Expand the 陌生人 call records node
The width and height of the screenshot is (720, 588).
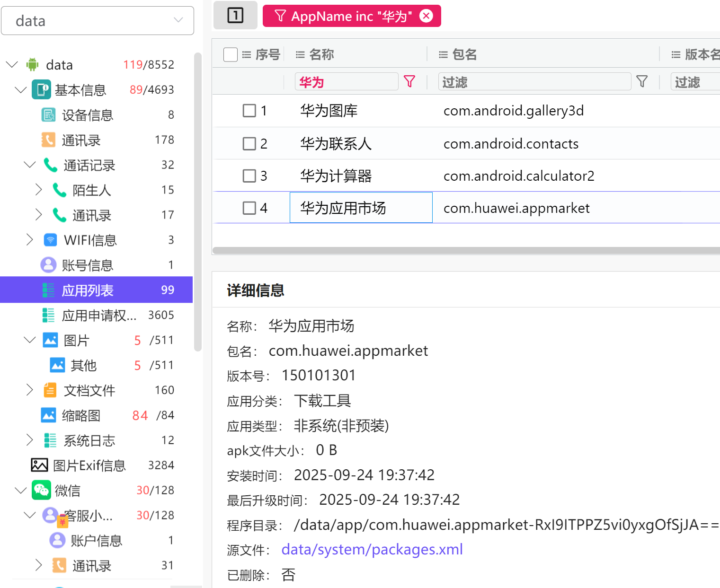tap(39, 190)
